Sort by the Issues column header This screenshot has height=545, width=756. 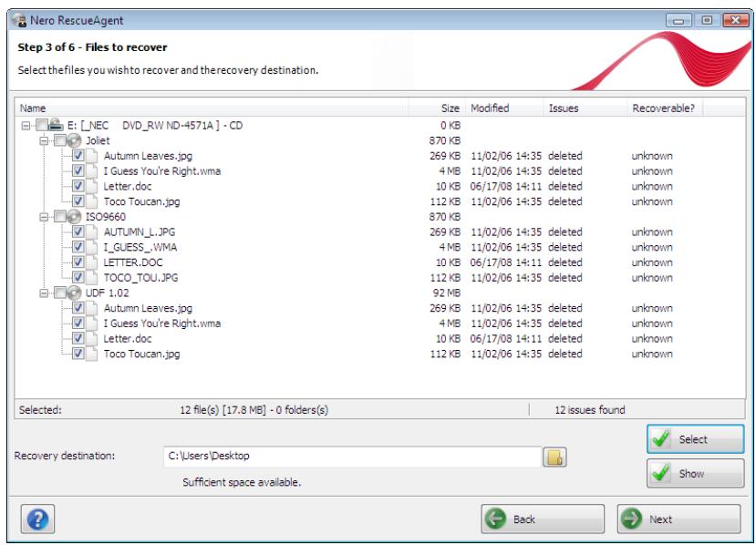tap(585, 108)
